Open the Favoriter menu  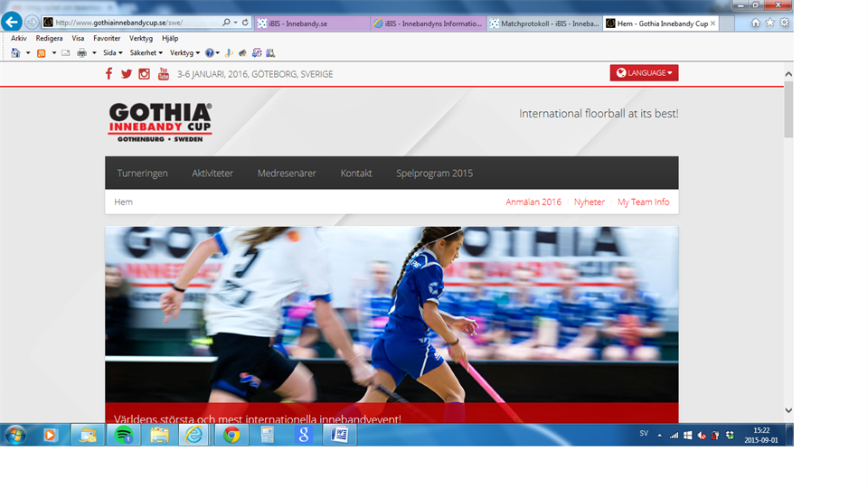point(107,39)
